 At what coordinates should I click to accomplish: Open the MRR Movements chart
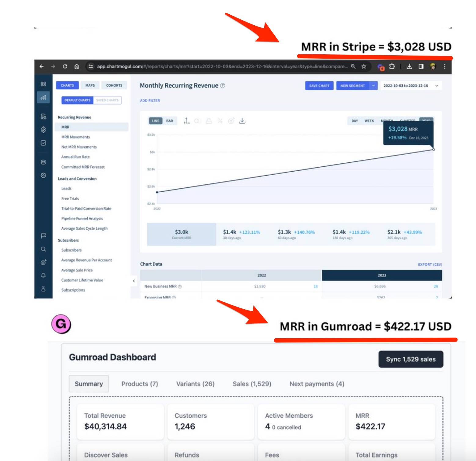[75, 137]
